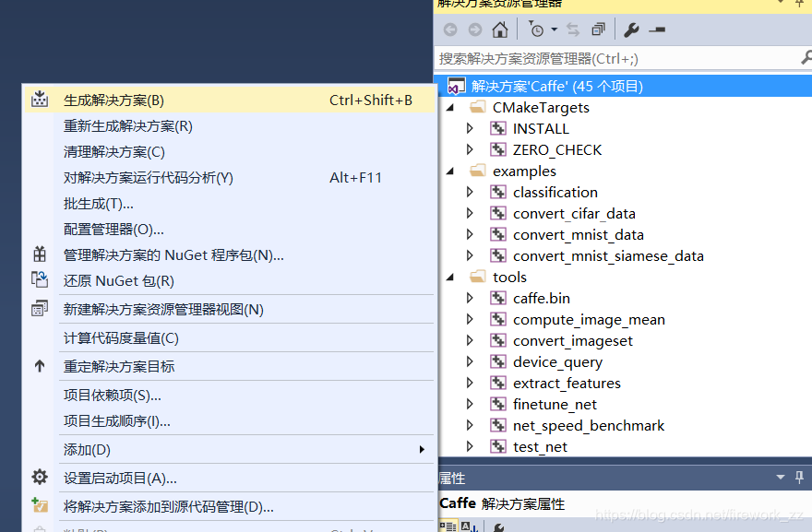Screen dimensions: 812x532
Task: Open the Caffe 解决方案属性 object selector
Action: pos(624,503)
